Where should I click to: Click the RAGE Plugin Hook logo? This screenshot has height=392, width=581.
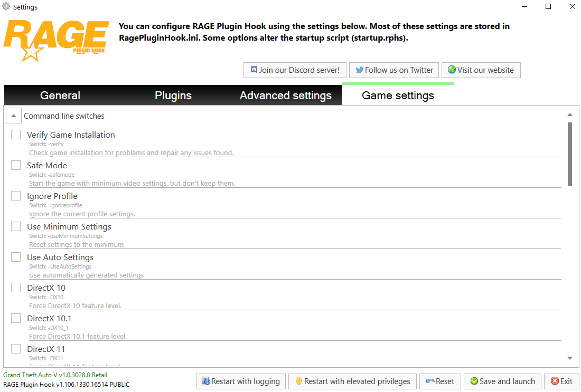57,41
